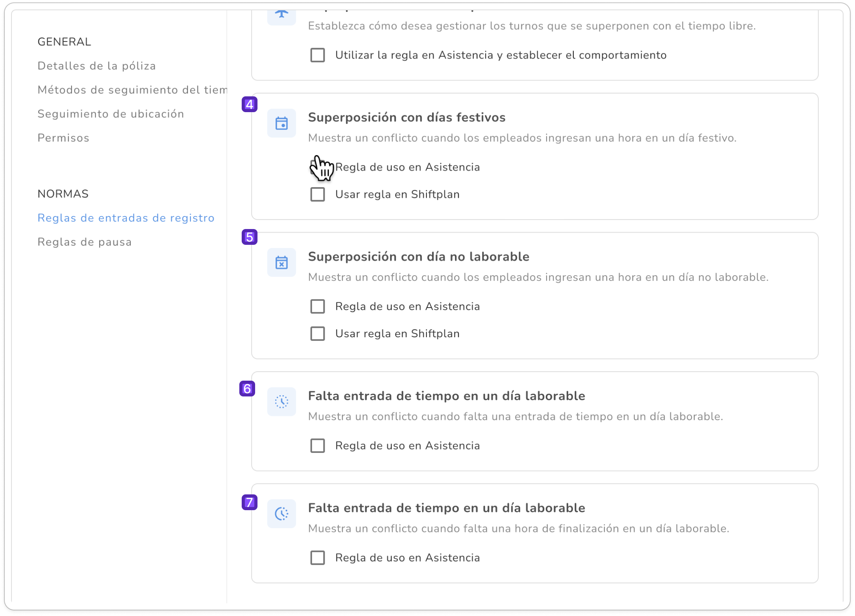Check 'Usar regla en Shiftplan' for día no laborable
Image resolution: width=855 pixels, height=616 pixels.
pyautogui.click(x=318, y=334)
